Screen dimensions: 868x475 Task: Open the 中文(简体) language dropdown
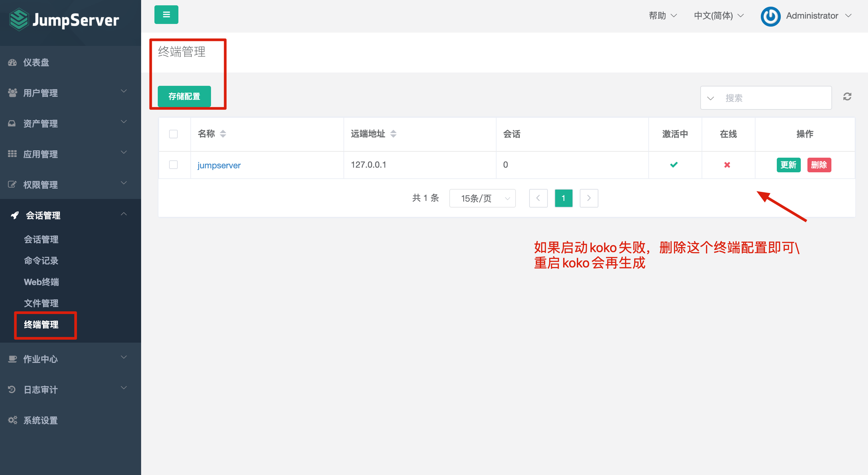tap(719, 16)
